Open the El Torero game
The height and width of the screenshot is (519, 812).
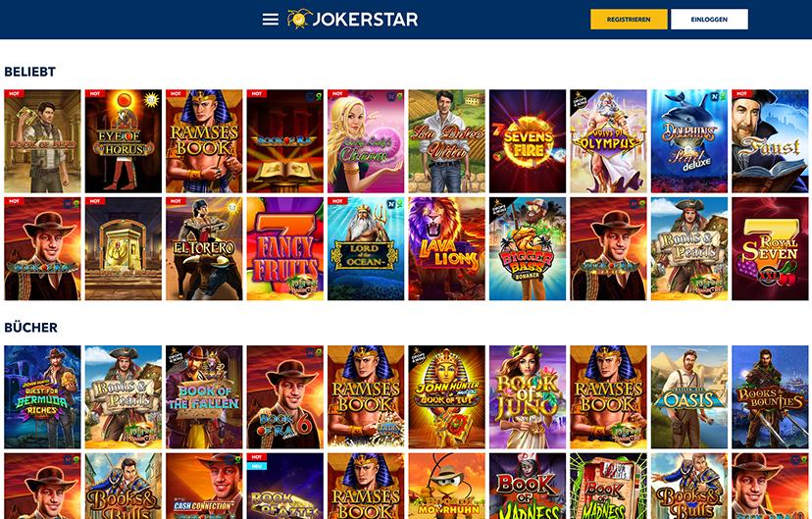(x=204, y=248)
